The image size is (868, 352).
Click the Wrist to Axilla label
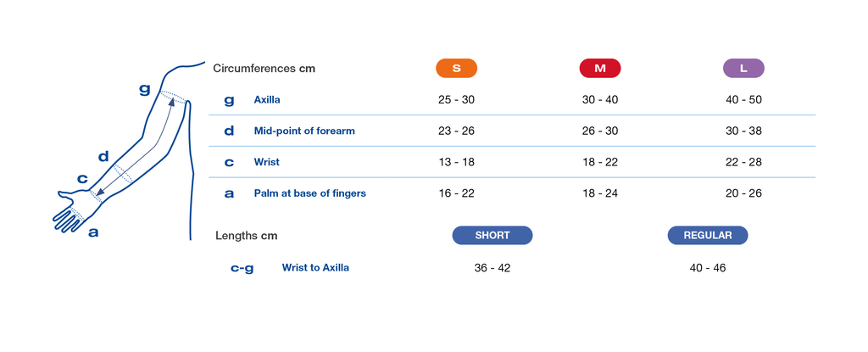(x=315, y=268)
